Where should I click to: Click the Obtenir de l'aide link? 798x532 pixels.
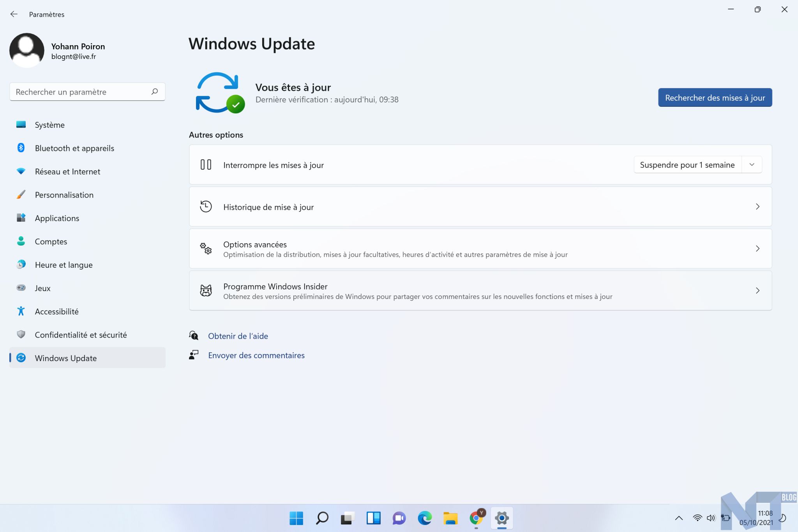pos(238,336)
